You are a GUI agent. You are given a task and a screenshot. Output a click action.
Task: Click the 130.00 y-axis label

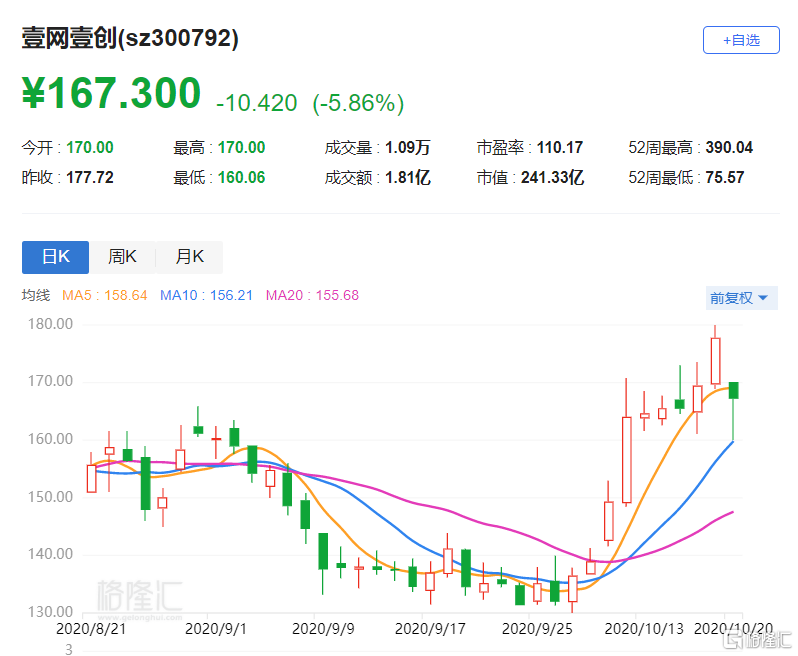click(x=50, y=612)
